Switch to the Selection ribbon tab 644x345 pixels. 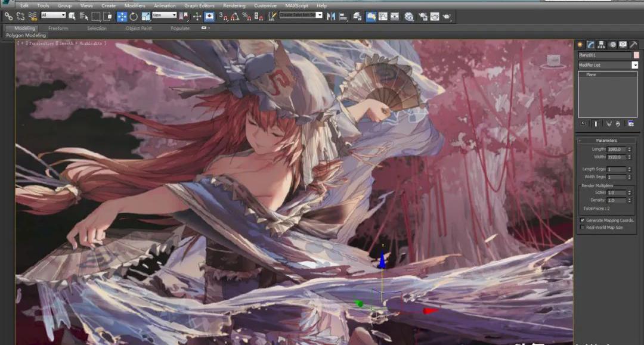pyautogui.click(x=97, y=29)
